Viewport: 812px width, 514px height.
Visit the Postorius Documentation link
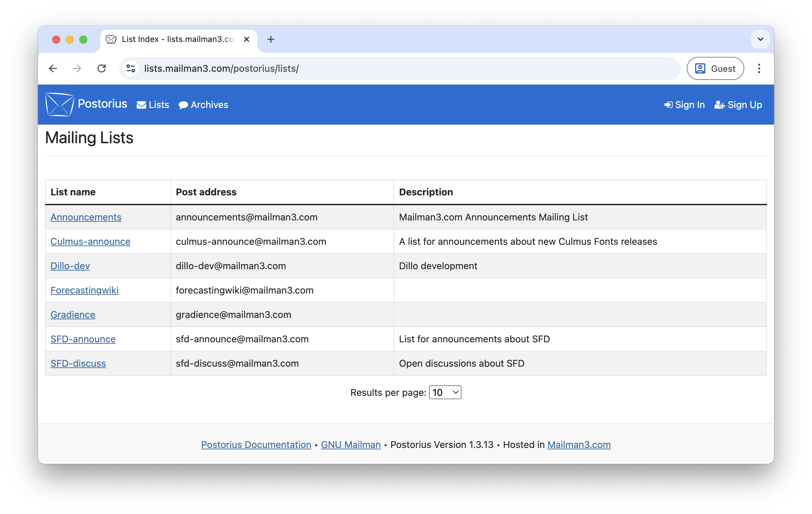tap(256, 445)
